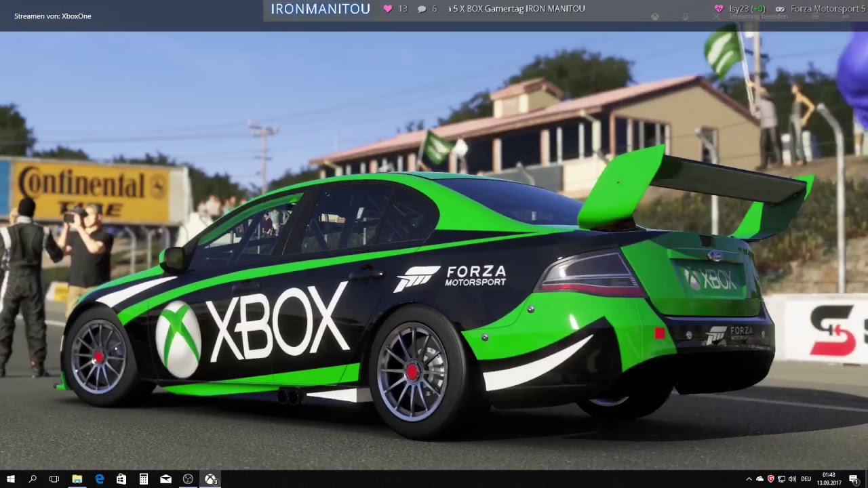
Task: Open taskbar search magnifier
Action: point(33,479)
